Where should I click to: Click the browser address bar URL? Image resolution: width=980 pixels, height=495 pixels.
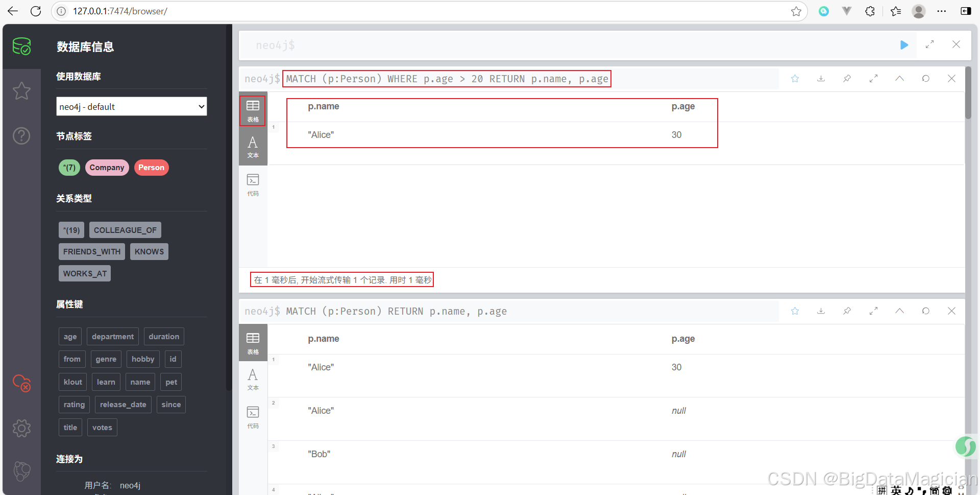click(x=120, y=11)
